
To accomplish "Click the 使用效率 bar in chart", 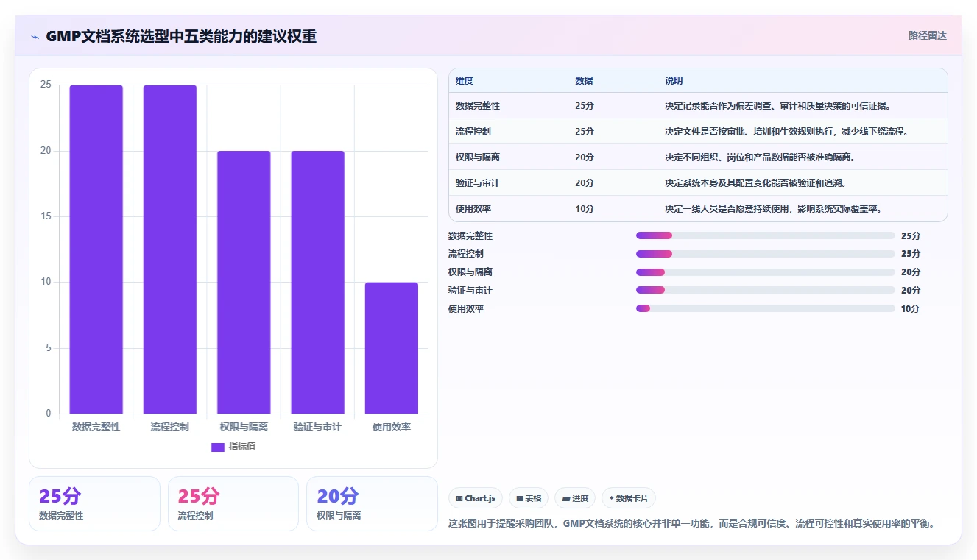I will (x=392, y=348).
